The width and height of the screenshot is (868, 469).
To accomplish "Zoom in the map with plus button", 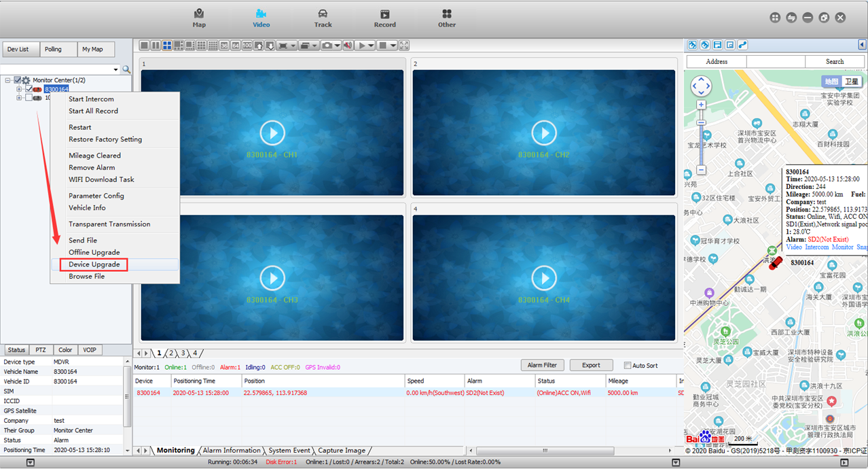I will click(x=701, y=105).
